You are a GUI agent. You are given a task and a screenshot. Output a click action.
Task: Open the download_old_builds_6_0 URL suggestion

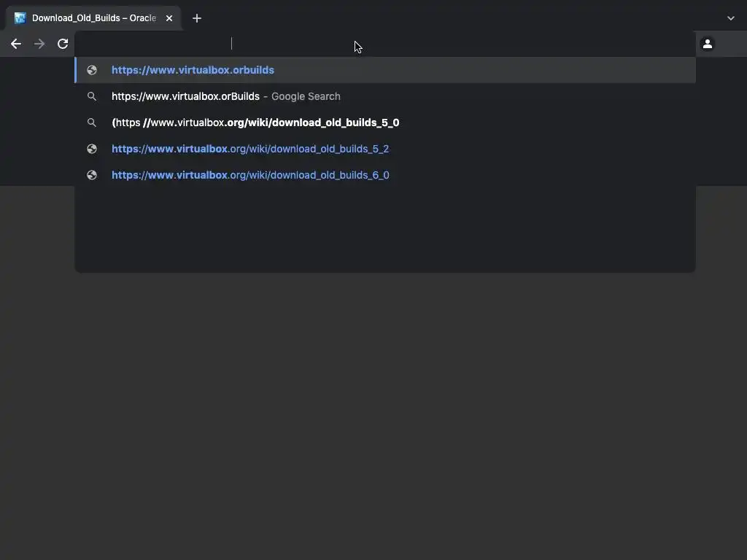[385, 175]
